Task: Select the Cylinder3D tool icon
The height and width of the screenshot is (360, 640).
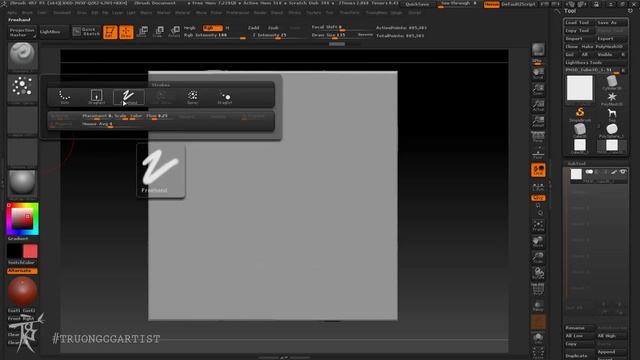Action: click(611, 82)
